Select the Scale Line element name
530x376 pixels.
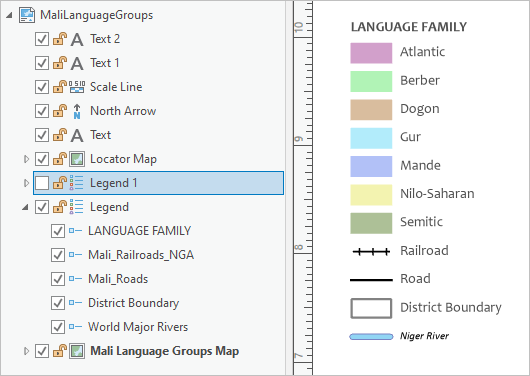pos(116,87)
